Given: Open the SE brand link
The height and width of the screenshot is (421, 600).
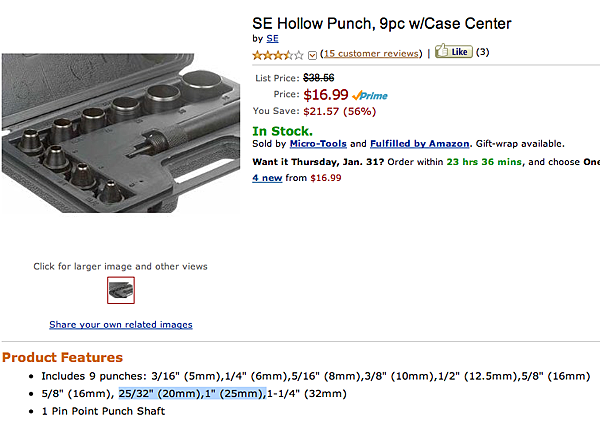Looking at the screenshot, I should click(272, 38).
